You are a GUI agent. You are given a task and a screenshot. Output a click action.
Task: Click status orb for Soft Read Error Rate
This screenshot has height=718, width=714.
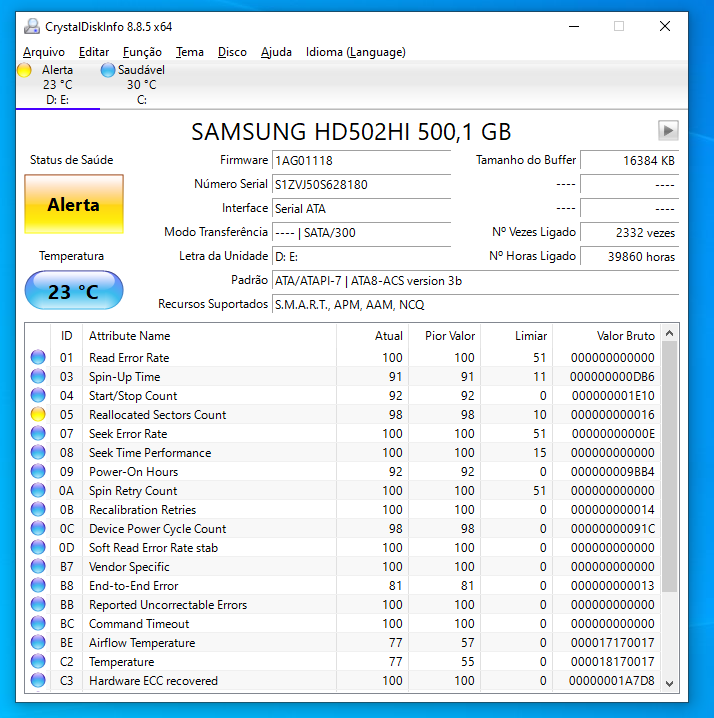coord(38,547)
